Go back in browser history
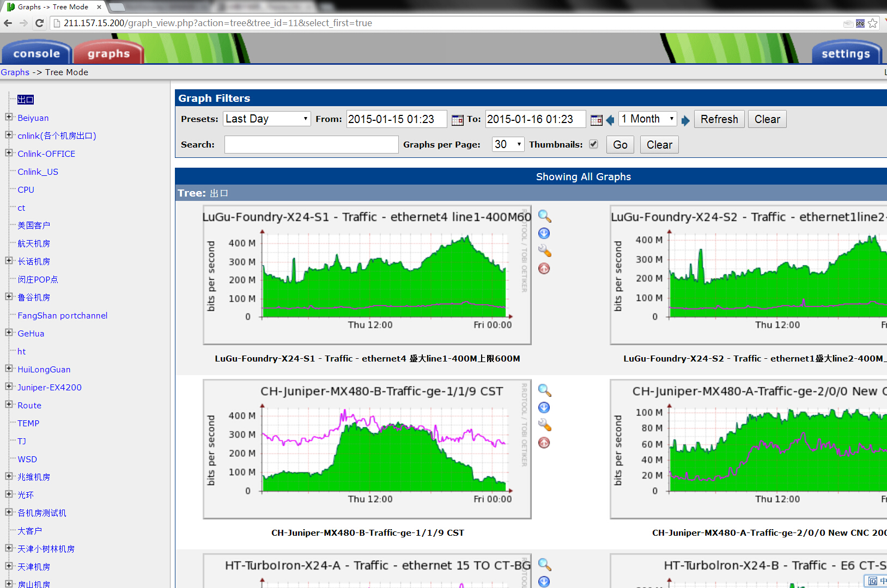The width and height of the screenshot is (887, 588). (x=8, y=23)
